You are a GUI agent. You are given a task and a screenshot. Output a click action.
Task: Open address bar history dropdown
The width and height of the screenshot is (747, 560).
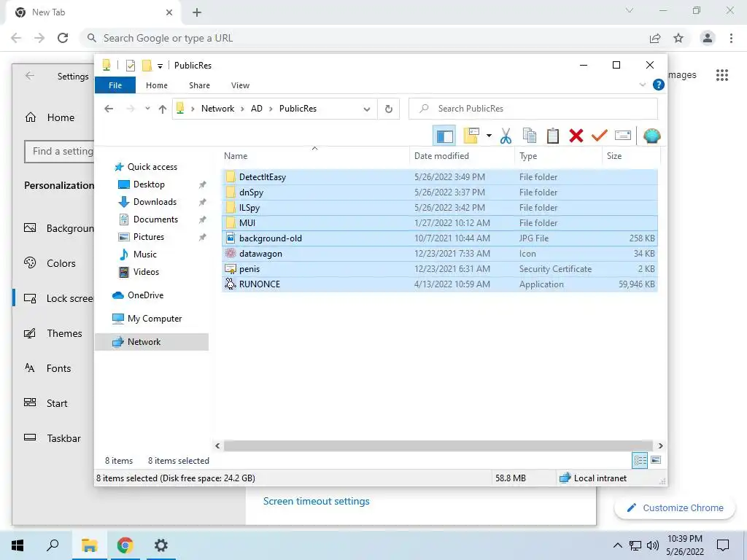(367, 109)
